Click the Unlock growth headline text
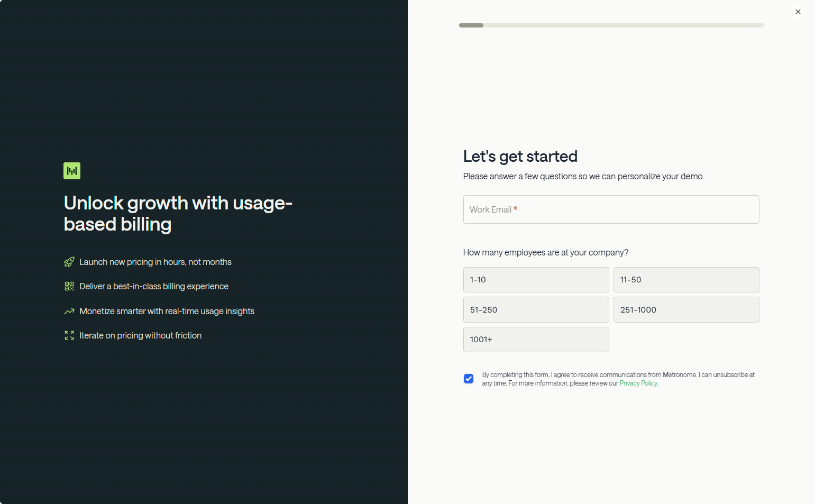The height and width of the screenshot is (504, 815). [178, 214]
